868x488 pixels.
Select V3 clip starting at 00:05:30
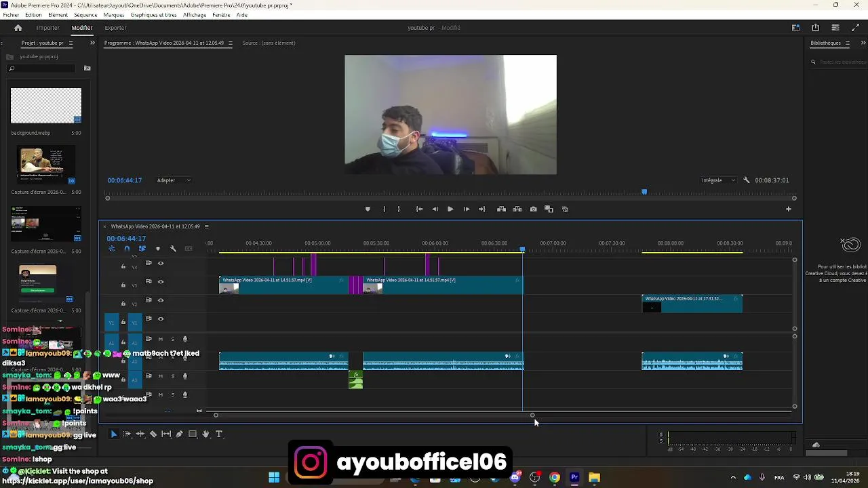tap(443, 285)
